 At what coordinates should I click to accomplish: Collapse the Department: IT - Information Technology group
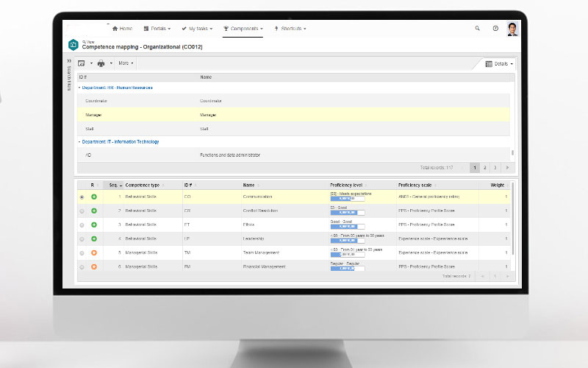[79, 142]
